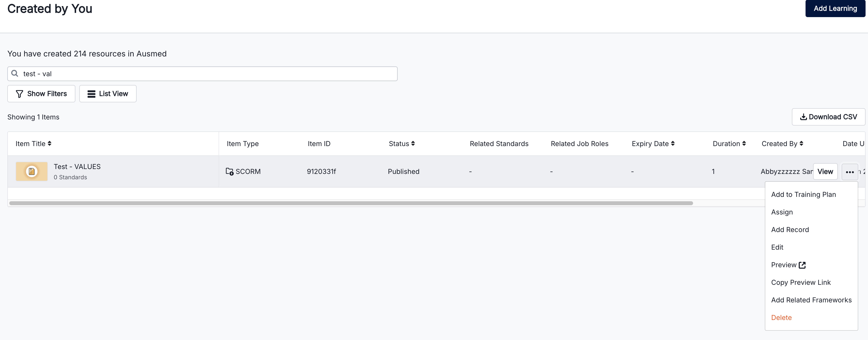This screenshot has height=340, width=868.
Task: Open the three-dot actions menu
Action: (x=849, y=171)
